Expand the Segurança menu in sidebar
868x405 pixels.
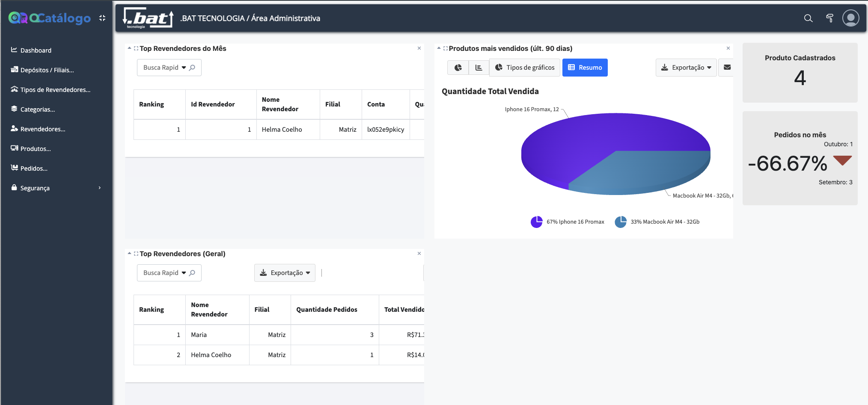pyautogui.click(x=35, y=188)
